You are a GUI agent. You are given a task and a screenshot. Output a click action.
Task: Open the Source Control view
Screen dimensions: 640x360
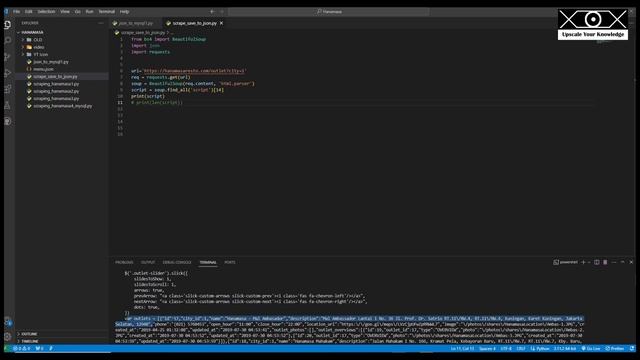click(8, 57)
